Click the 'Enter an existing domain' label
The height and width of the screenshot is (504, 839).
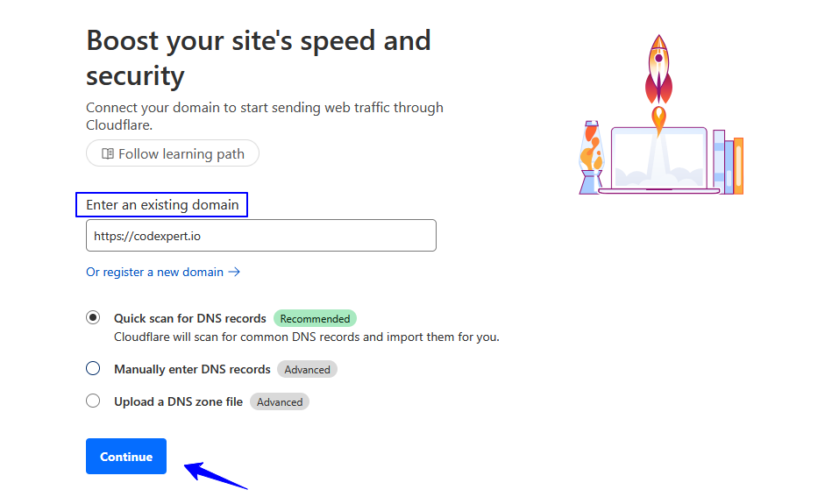(162, 205)
